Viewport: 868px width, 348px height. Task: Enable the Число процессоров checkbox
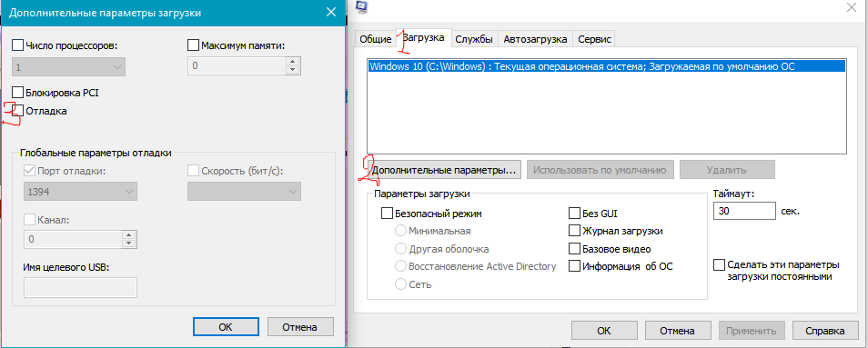point(17,45)
